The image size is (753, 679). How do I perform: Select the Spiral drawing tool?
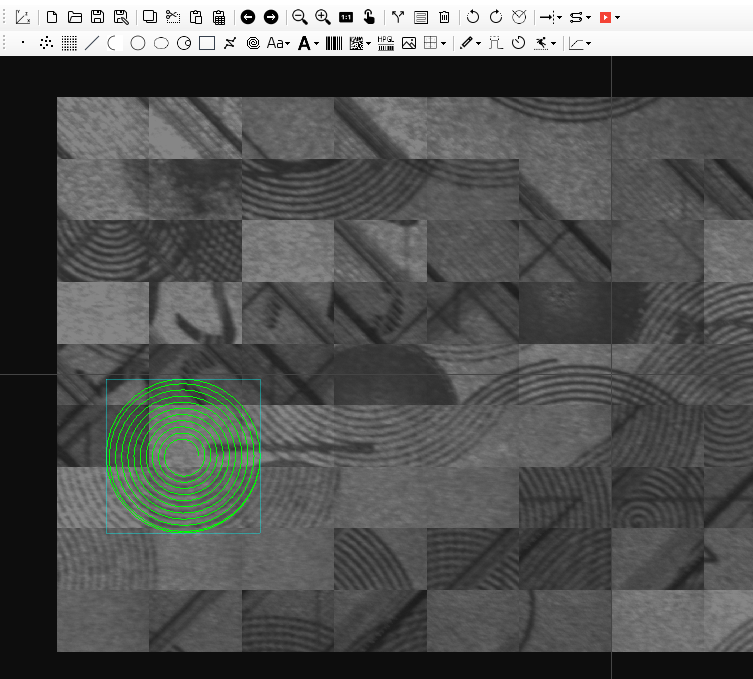tap(253, 43)
